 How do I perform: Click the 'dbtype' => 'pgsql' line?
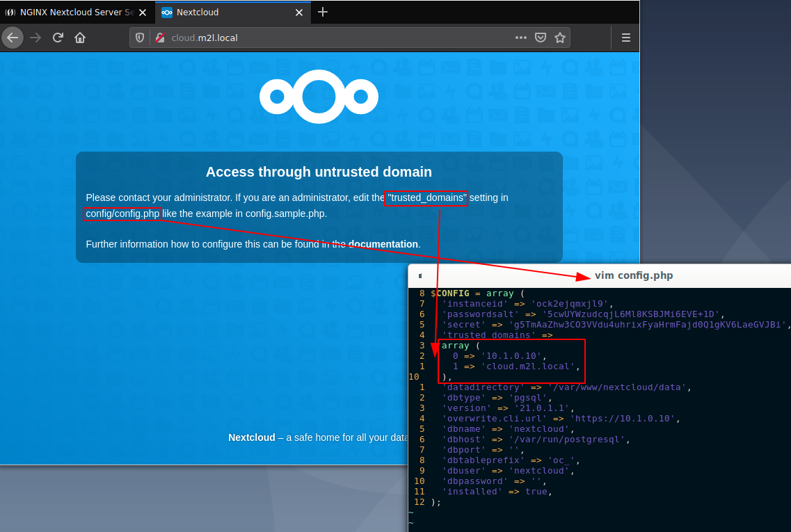pyautogui.click(x=497, y=398)
